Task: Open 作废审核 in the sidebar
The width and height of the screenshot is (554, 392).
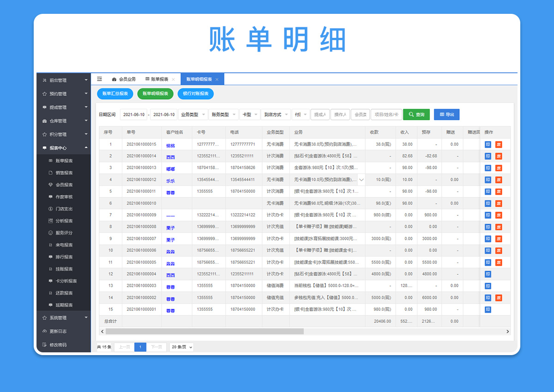Action: 64,197
